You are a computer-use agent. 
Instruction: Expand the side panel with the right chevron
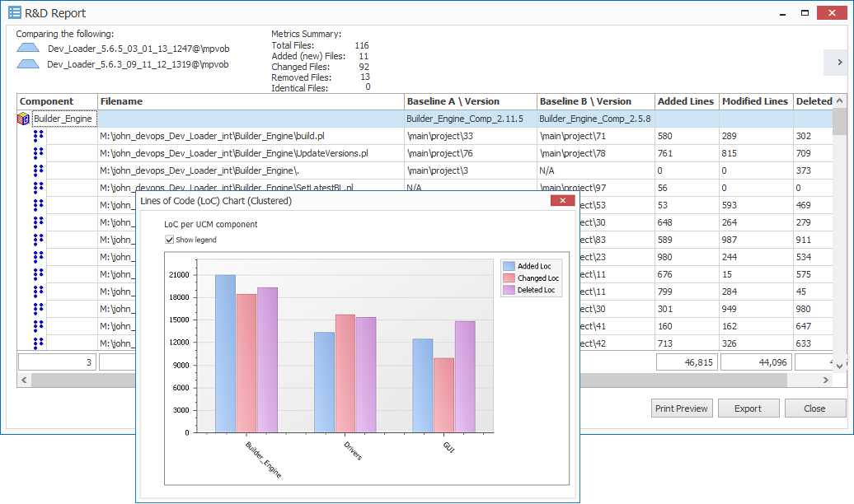(x=840, y=63)
